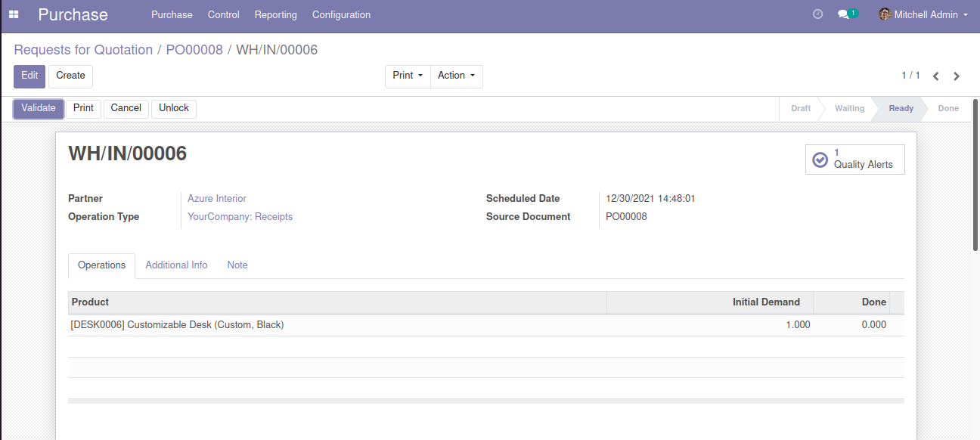980x440 pixels.
Task: Click the PO00008 source document value
Action: pyautogui.click(x=626, y=217)
